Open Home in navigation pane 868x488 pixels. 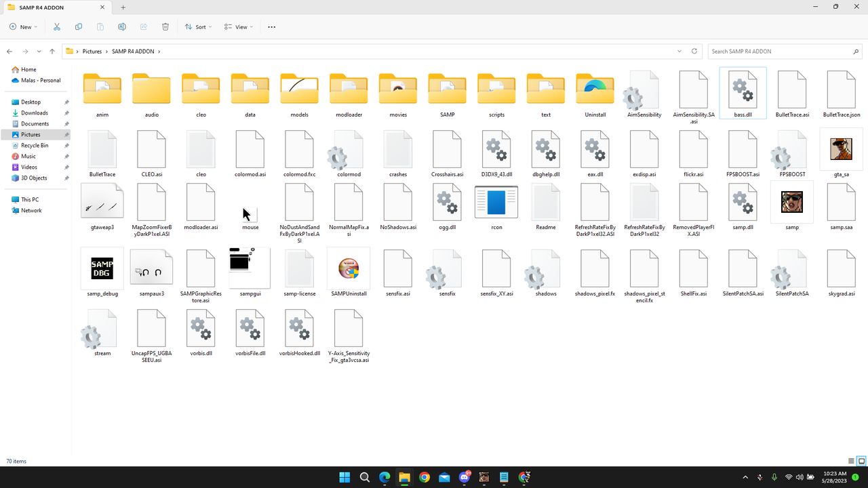click(x=28, y=70)
